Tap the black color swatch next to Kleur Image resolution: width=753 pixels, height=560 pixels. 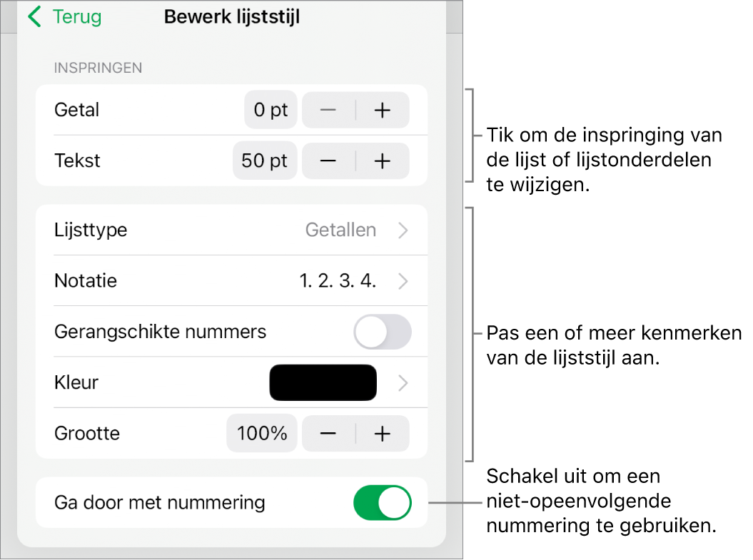coord(323,382)
